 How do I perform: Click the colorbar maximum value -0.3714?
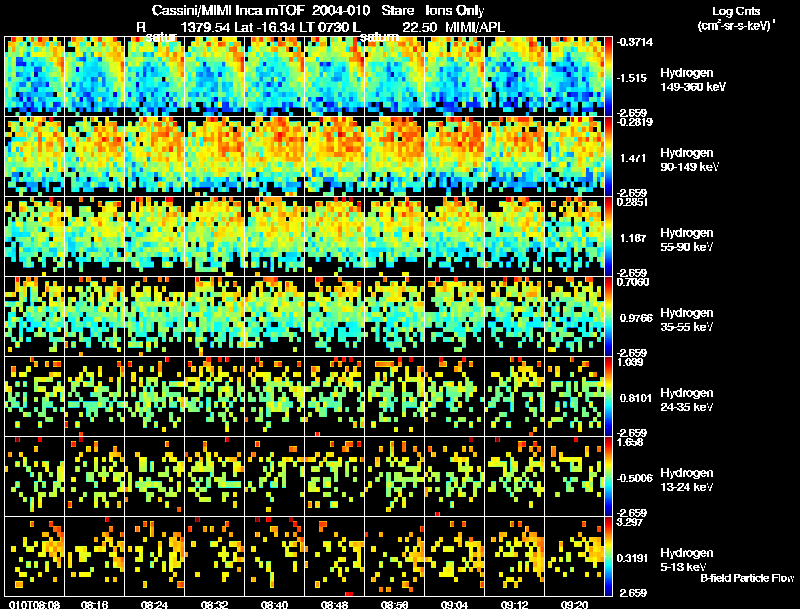634,42
